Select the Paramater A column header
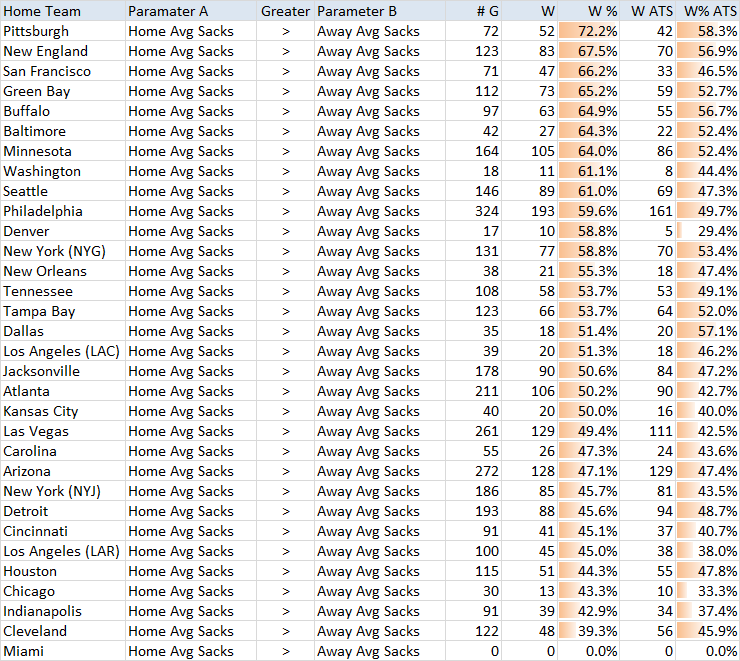This screenshot has width=740, height=661. click(x=191, y=11)
